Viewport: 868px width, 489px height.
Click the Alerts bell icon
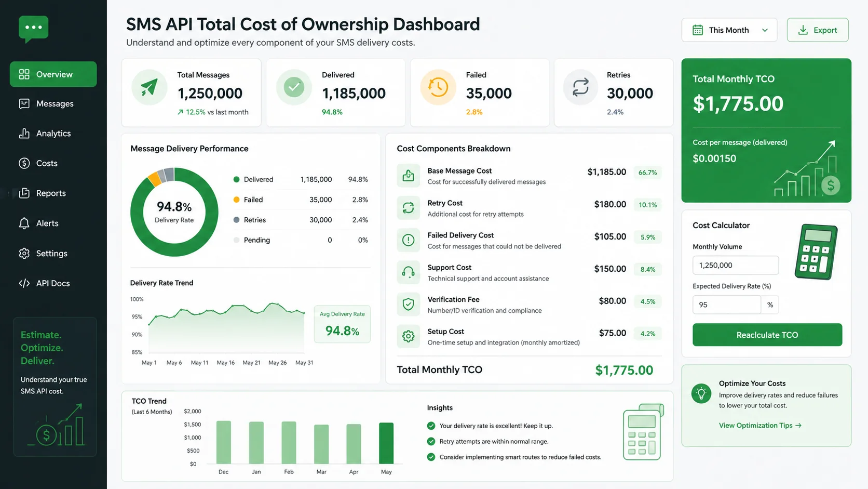(x=24, y=223)
